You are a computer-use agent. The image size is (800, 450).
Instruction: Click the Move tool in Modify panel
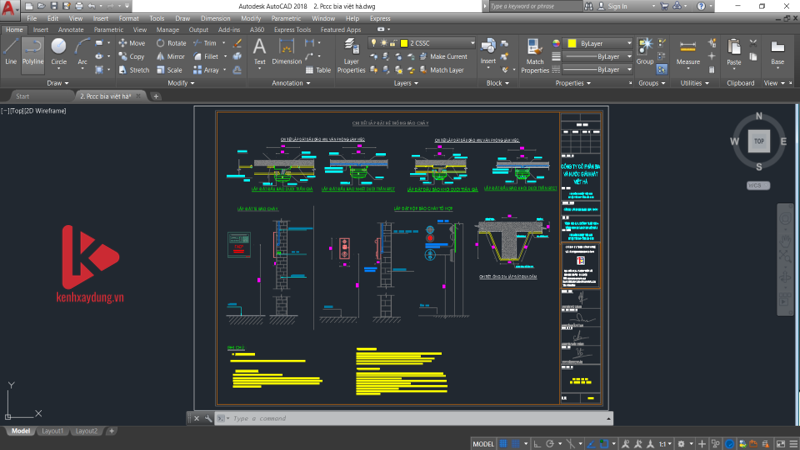tap(132, 44)
